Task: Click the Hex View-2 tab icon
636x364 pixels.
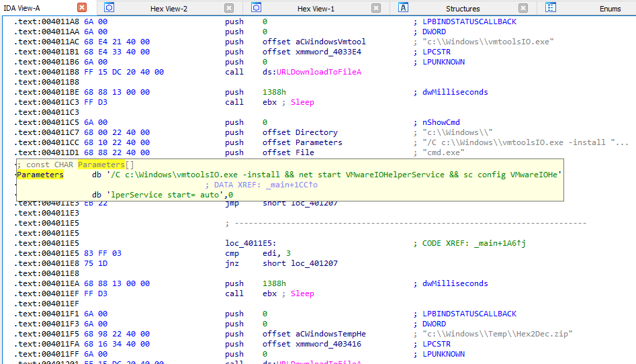Action: pyautogui.click(x=109, y=7)
